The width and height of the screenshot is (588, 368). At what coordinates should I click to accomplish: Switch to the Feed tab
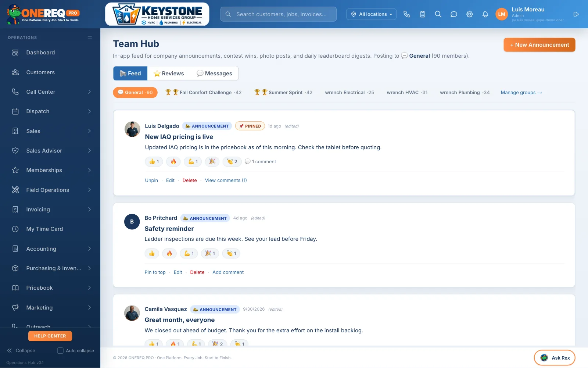click(x=130, y=74)
